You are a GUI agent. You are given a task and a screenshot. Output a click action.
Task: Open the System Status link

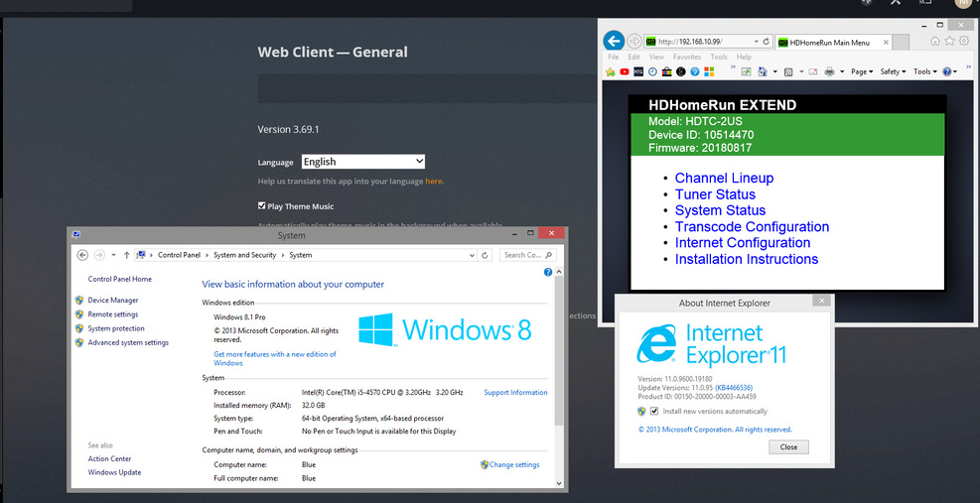720,210
